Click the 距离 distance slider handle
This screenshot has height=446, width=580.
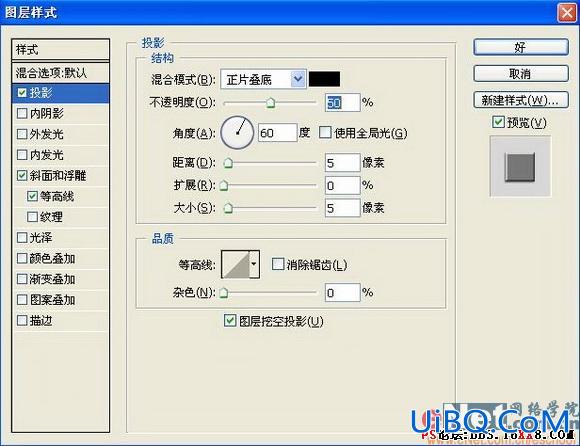228,163
